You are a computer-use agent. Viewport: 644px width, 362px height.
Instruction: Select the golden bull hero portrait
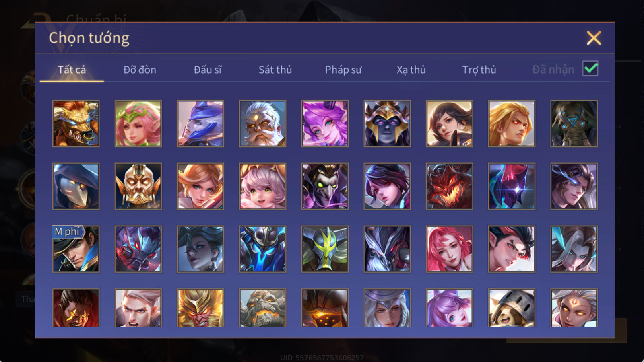pyautogui.click(x=76, y=123)
